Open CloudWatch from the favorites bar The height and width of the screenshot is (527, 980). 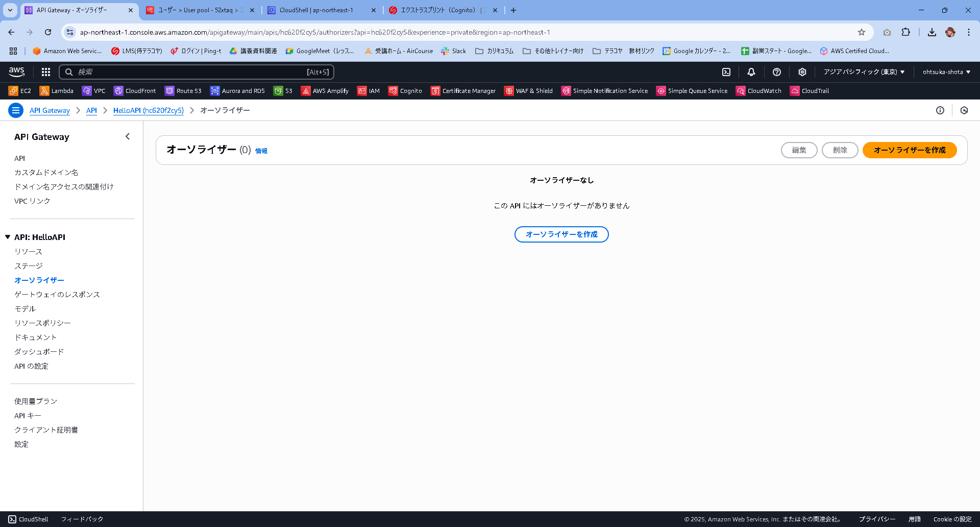[x=759, y=90]
